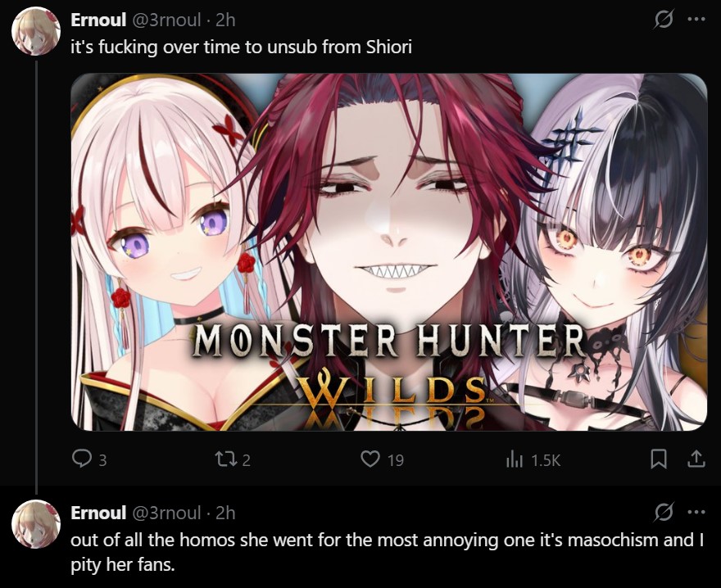Open Ernoul's avatar on the reply tweet
This screenshot has width=721, height=588.
point(36,524)
